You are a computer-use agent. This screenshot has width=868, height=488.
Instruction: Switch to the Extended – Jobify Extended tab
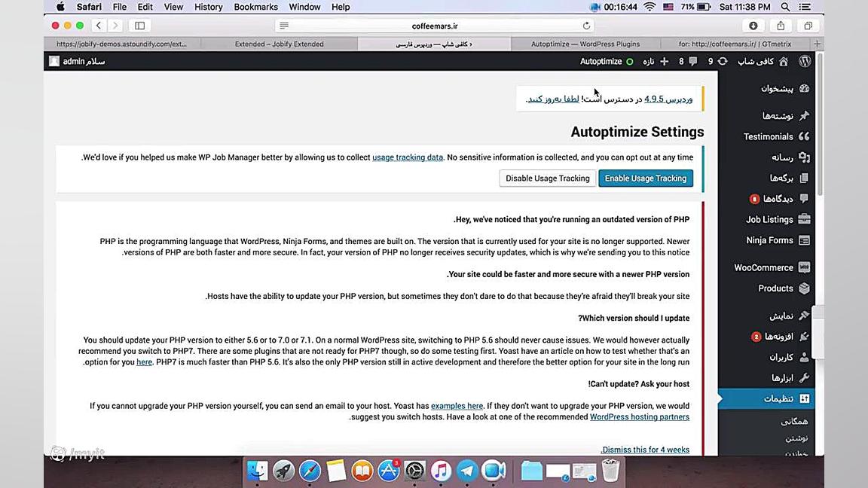point(279,44)
